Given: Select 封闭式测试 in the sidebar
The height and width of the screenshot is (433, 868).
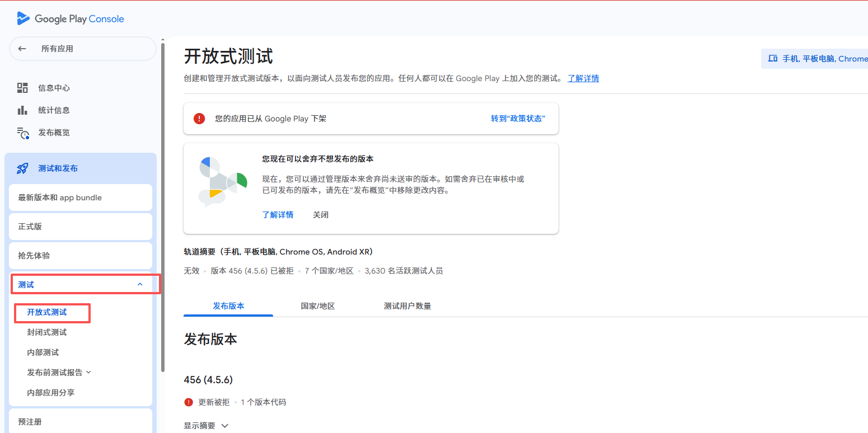Looking at the screenshot, I should [47, 332].
